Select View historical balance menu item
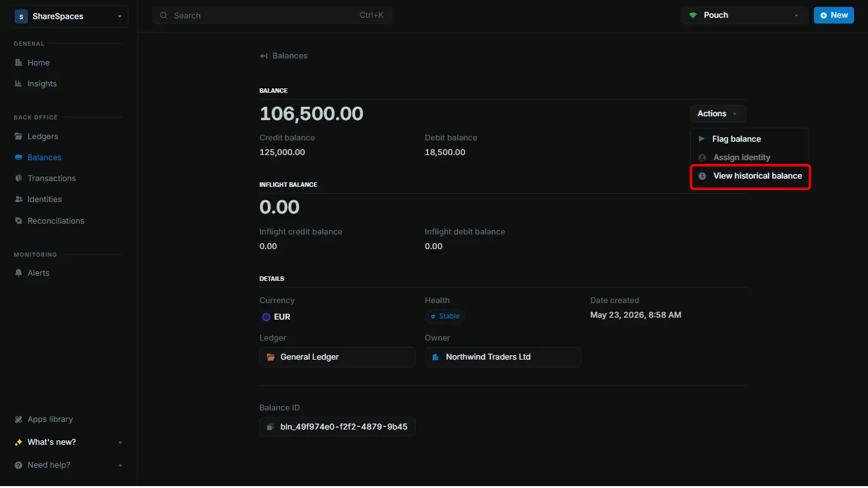Screen dimensions: 868x488 750,176
